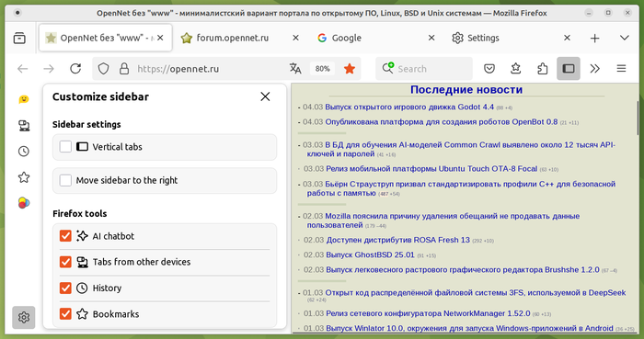Open the Godot 4.4 release news link
The height and width of the screenshot is (339, 644).
[409, 107]
